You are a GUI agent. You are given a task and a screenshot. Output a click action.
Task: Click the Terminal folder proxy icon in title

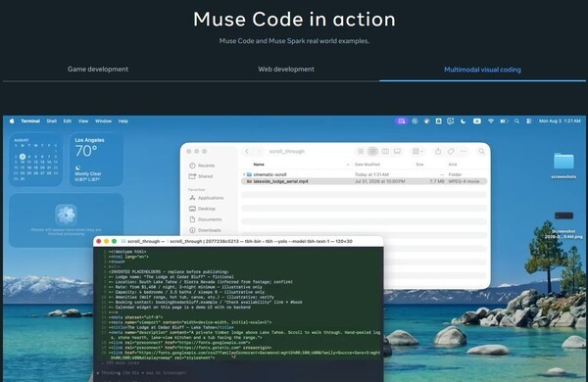(x=123, y=241)
